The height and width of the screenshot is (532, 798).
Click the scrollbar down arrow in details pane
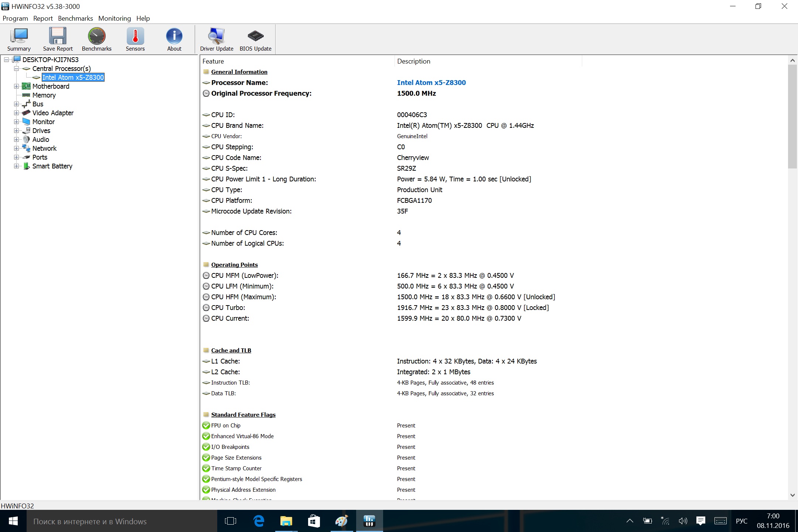pyautogui.click(x=792, y=495)
